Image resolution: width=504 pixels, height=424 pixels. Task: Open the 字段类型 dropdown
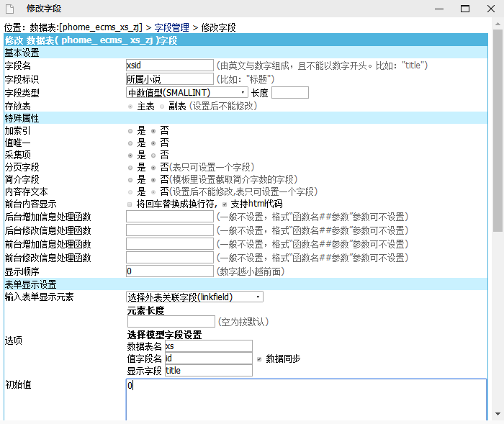point(187,92)
